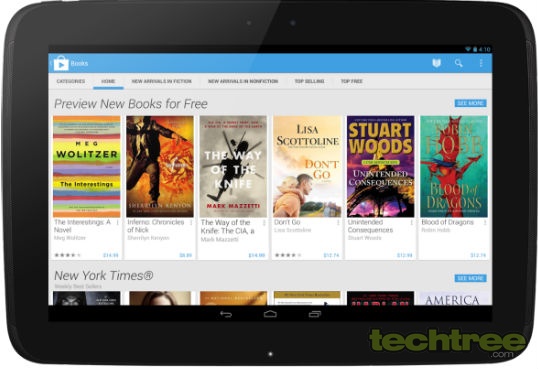Image resolution: width=538 pixels, height=369 pixels.
Task: Open options menu for The Way of the Knife card
Action: tap(264, 223)
